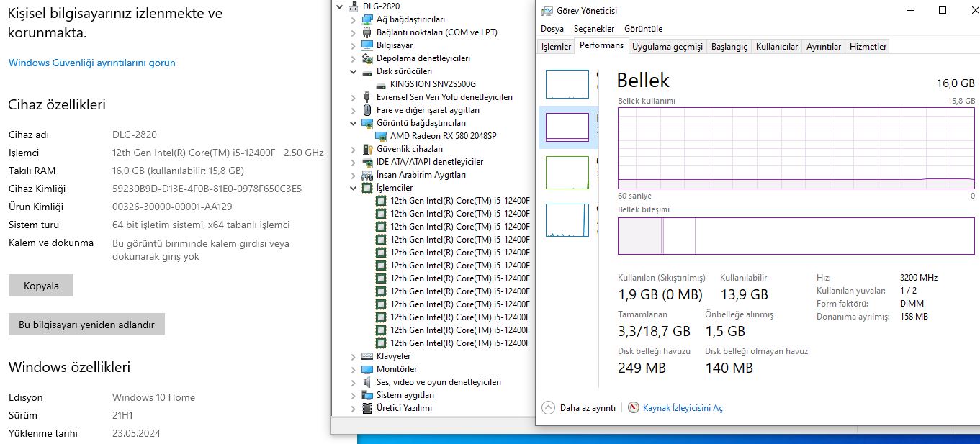Expand the Sistem aygıtları node arrow
The width and height of the screenshot is (980, 444).
click(x=353, y=395)
